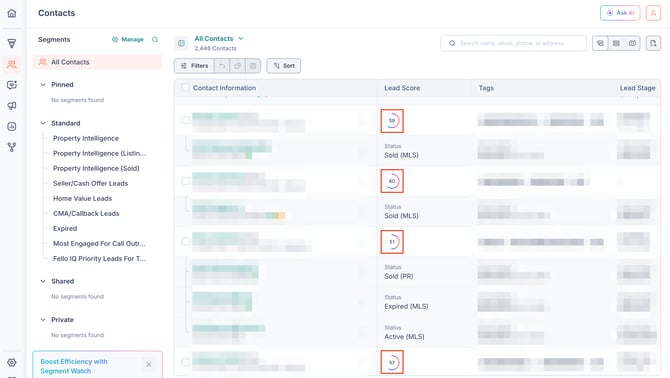This screenshot has height=378, width=670.
Task: Open the megaphone campaigns icon in sidebar
Action: 12,105
